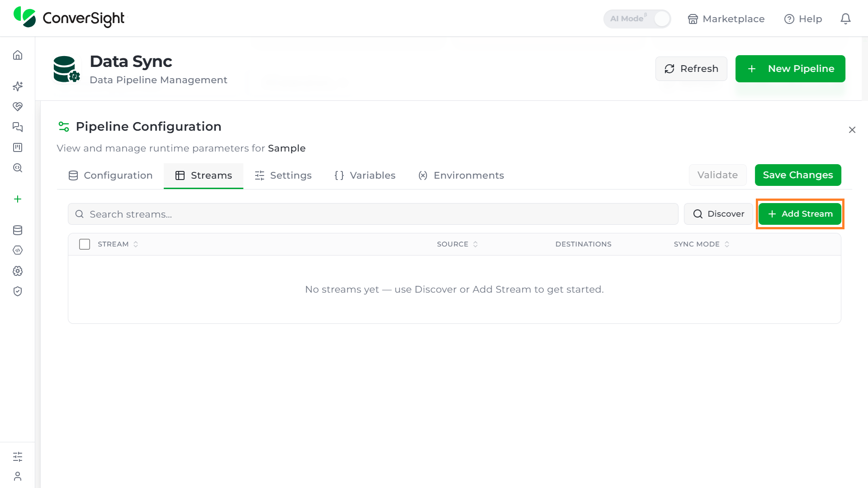Viewport: 868px width, 488px height.
Task: Click the Data Sync database icon
Action: point(66,69)
